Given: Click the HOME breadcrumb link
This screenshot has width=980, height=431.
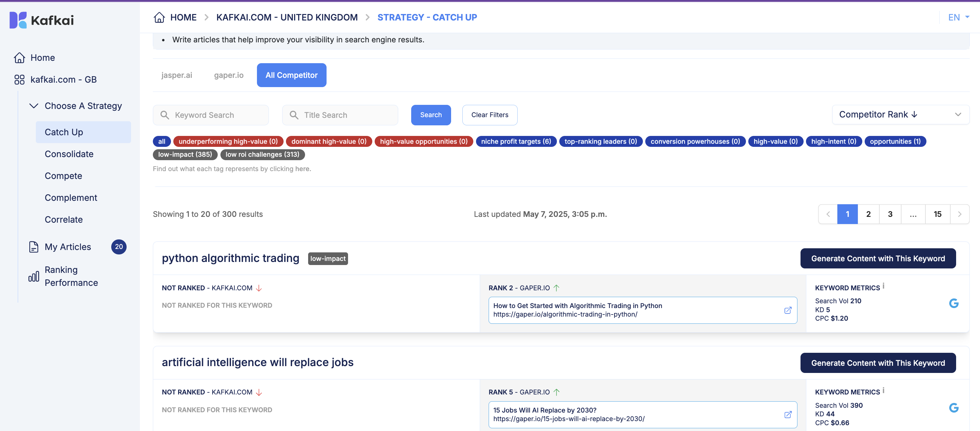Looking at the screenshot, I should coord(183,17).
